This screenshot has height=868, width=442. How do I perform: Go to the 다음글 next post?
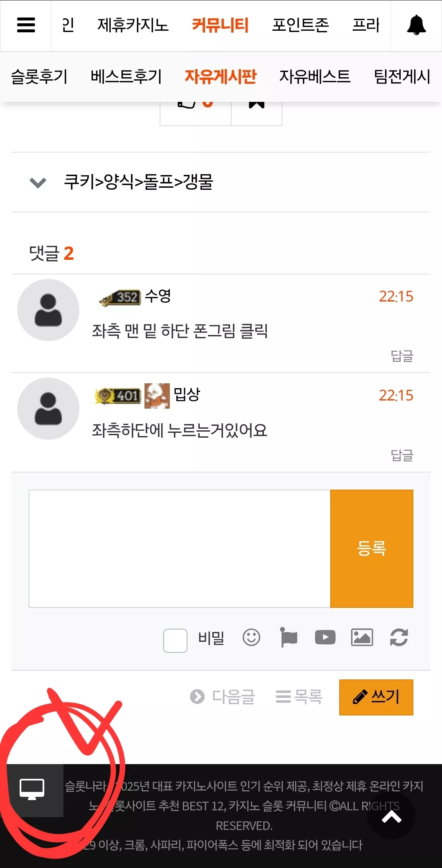click(223, 697)
